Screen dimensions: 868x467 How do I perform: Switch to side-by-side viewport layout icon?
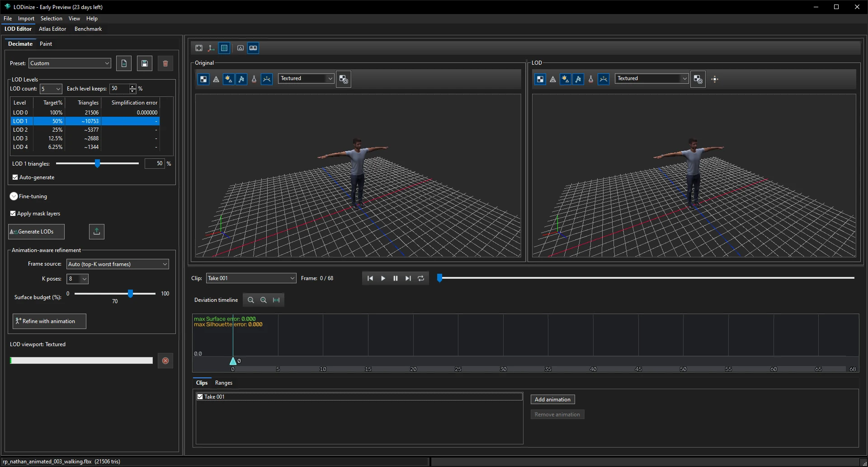pos(253,48)
